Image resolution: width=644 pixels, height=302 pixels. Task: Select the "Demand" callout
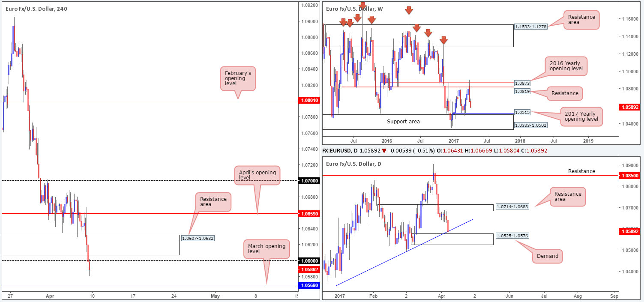548,256
